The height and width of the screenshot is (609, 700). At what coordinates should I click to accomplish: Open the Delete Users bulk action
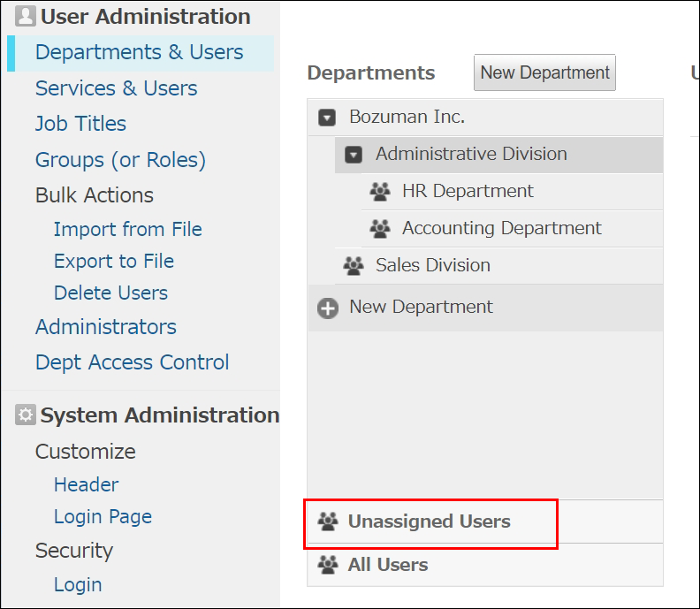point(110,293)
